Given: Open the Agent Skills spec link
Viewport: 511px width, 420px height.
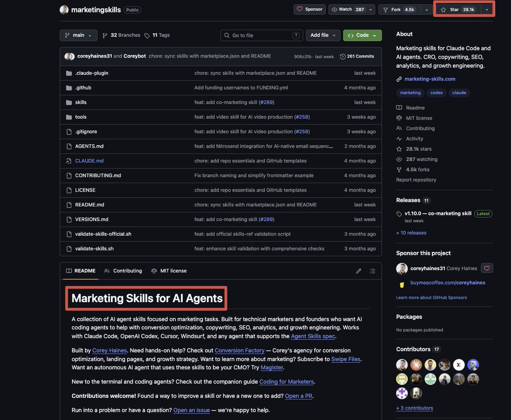Looking at the screenshot, I should point(313,336).
